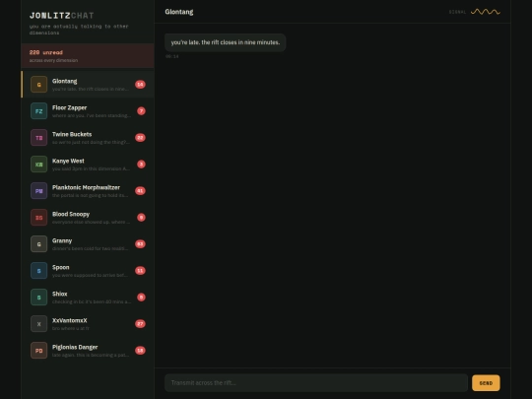This screenshot has width=532, height=399.
Task: Click the unread badge on Shlox
Action: coord(141,298)
